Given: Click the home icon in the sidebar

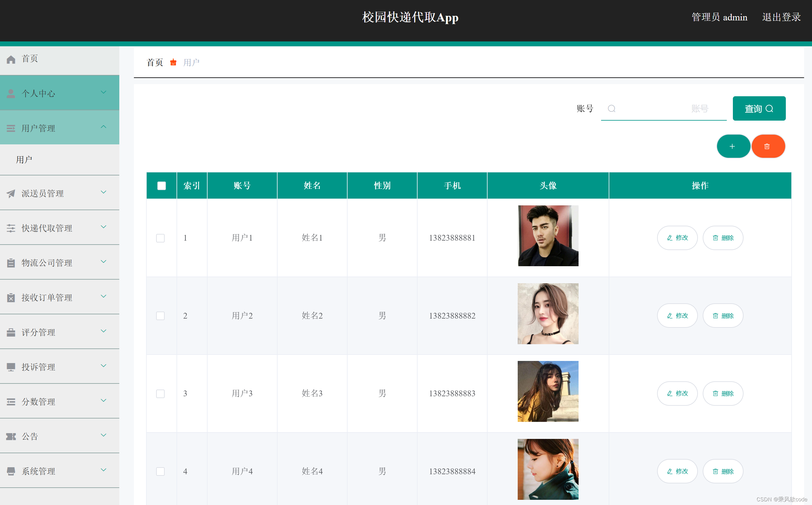Looking at the screenshot, I should pos(11,59).
